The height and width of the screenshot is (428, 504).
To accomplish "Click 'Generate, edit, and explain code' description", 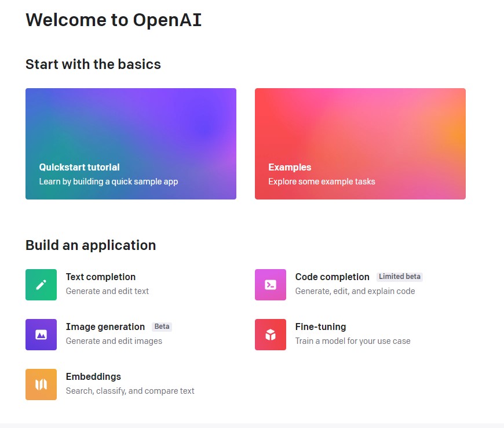I will pos(355,291).
